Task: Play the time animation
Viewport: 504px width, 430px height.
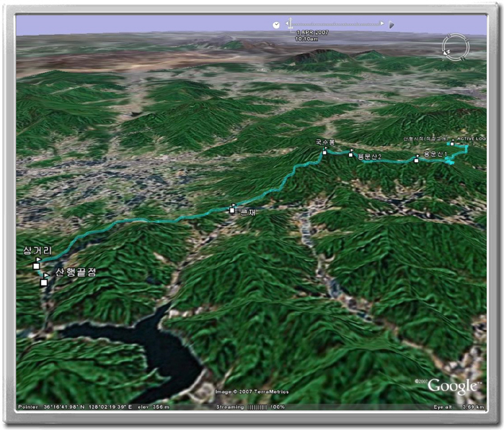Action: 391,25
